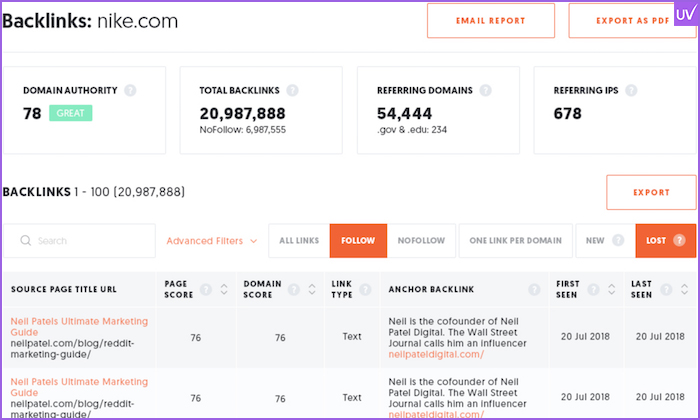Click the Anchor Backlink column header text

(431, 289)
